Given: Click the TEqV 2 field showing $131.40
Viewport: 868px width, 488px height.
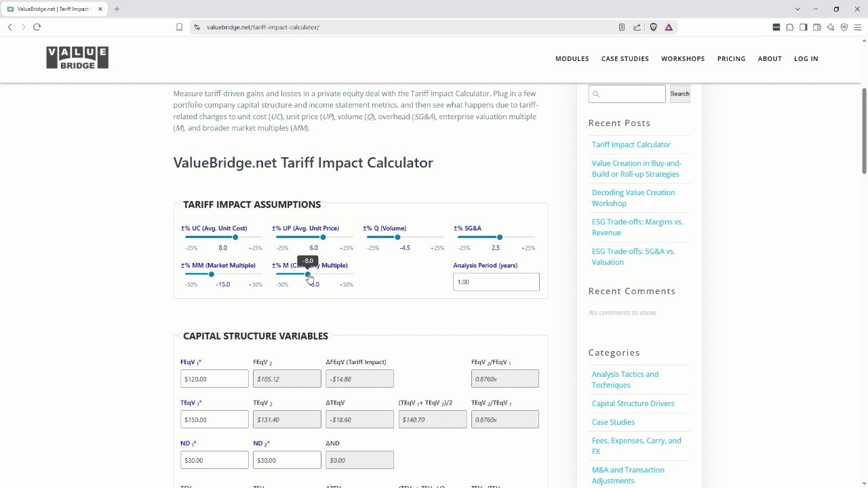Looking at the screenshot, I should pyautogui.click(x=287, y=420).
